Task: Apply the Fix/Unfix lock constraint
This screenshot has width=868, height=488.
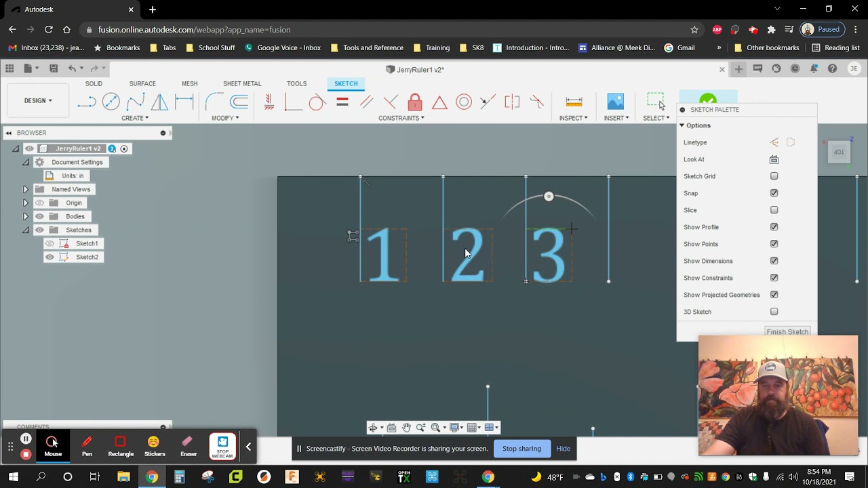Action: (415, 102)
